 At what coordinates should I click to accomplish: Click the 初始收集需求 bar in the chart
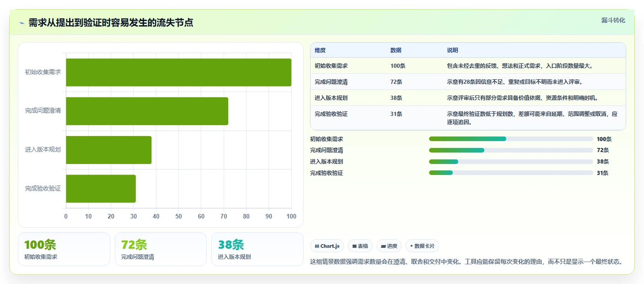coord(178,72)
